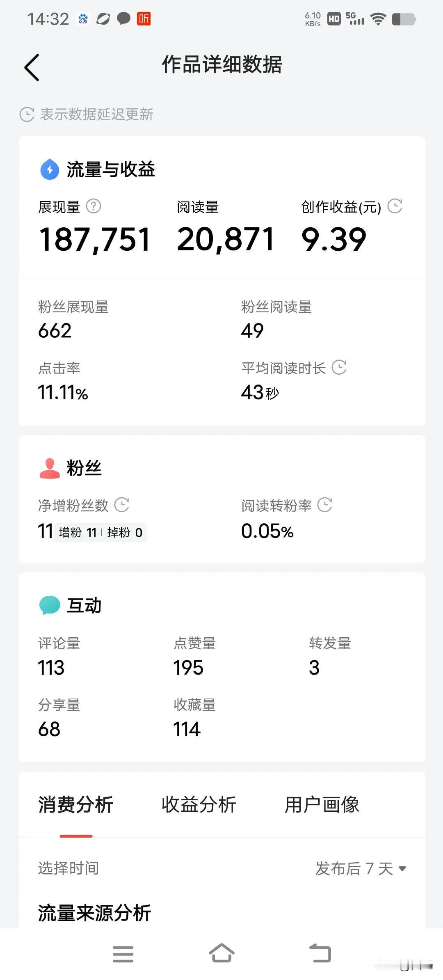Tap clock icon beside 净增粉丝数
The height and width of the screenshot is (980, 443).
(122, 505)
